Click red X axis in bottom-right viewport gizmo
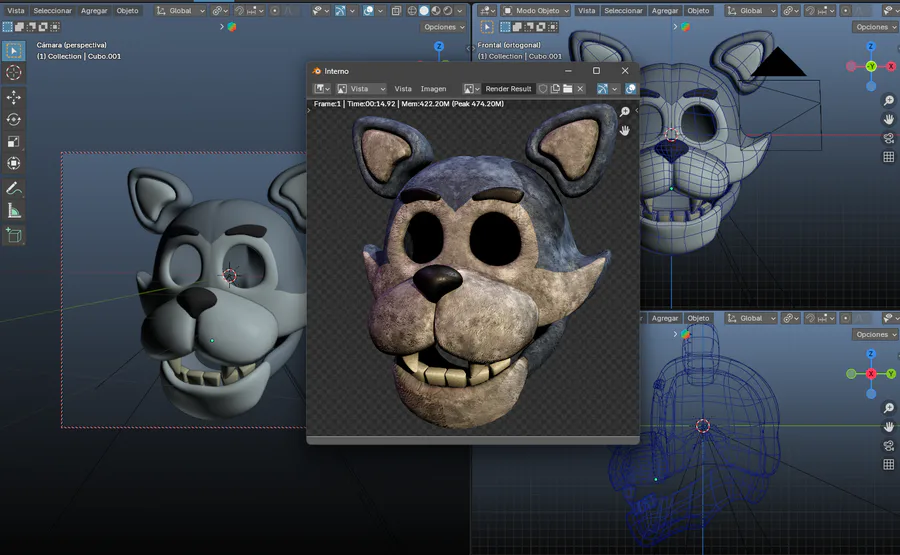 tap(871, 374)
